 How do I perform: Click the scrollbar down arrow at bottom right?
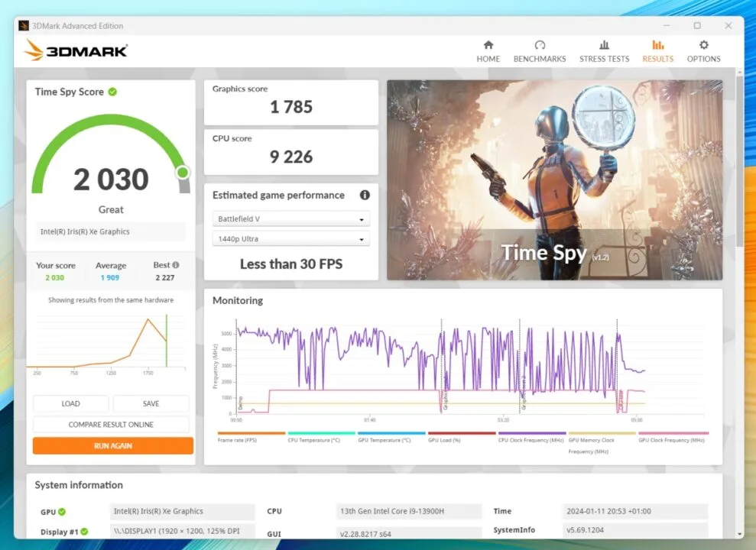pos(740,534)
